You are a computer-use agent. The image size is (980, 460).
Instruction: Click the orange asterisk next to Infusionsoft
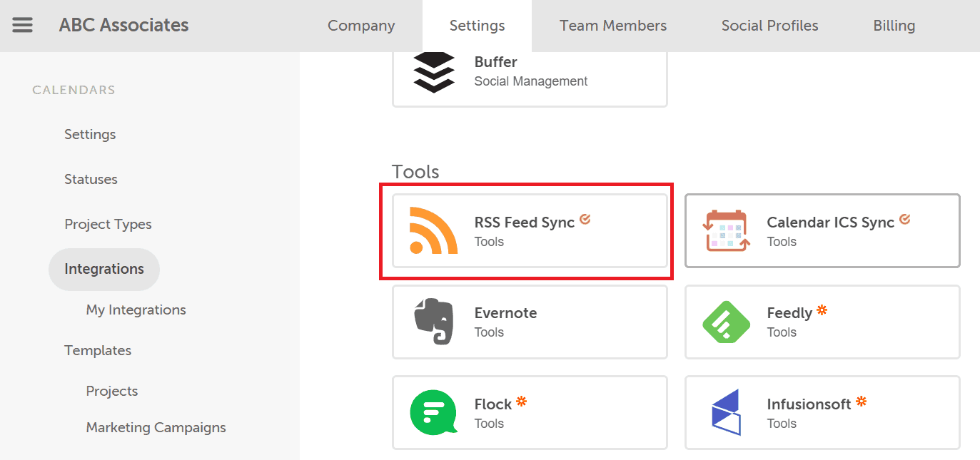[x=862, y=401]
